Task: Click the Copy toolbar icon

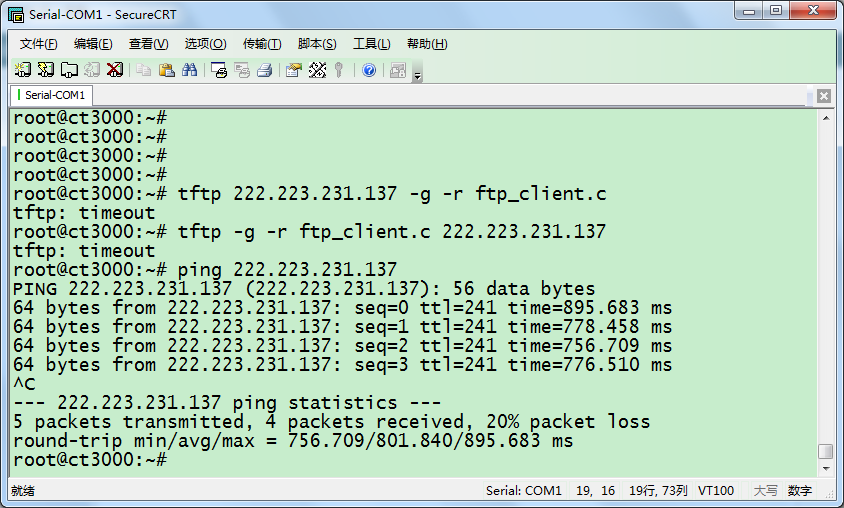Action: click(x=143, y=70)
